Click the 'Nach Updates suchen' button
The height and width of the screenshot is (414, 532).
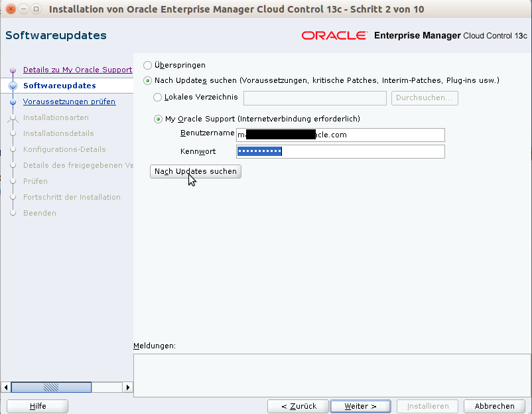pos(196,171)
